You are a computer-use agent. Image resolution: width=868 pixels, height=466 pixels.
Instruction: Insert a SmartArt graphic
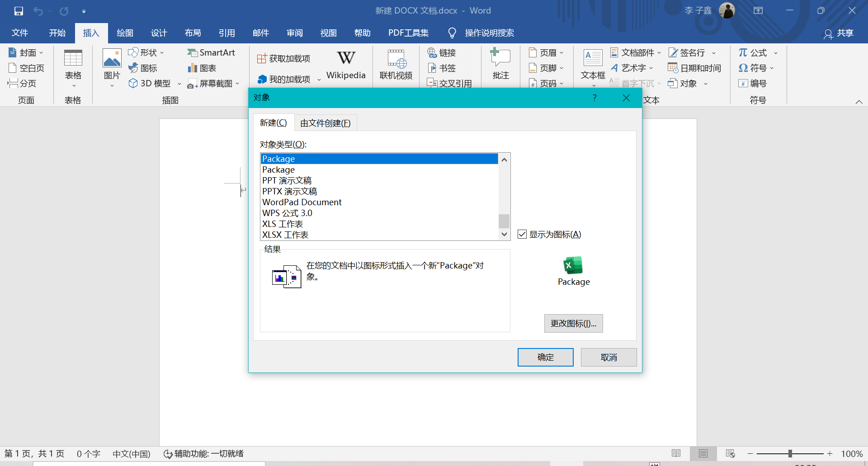click(x=211, y=52)
